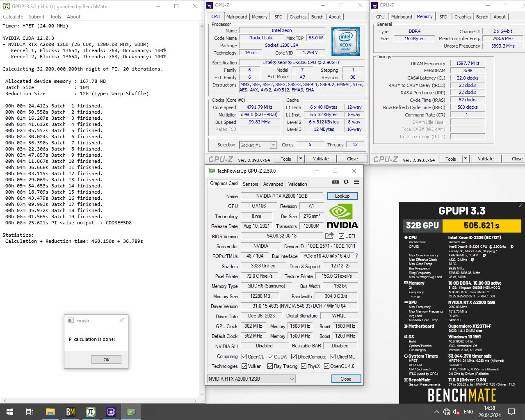
Task: Toggle the Ray Tracing checkbox
Action: click(x=270, y=366)
